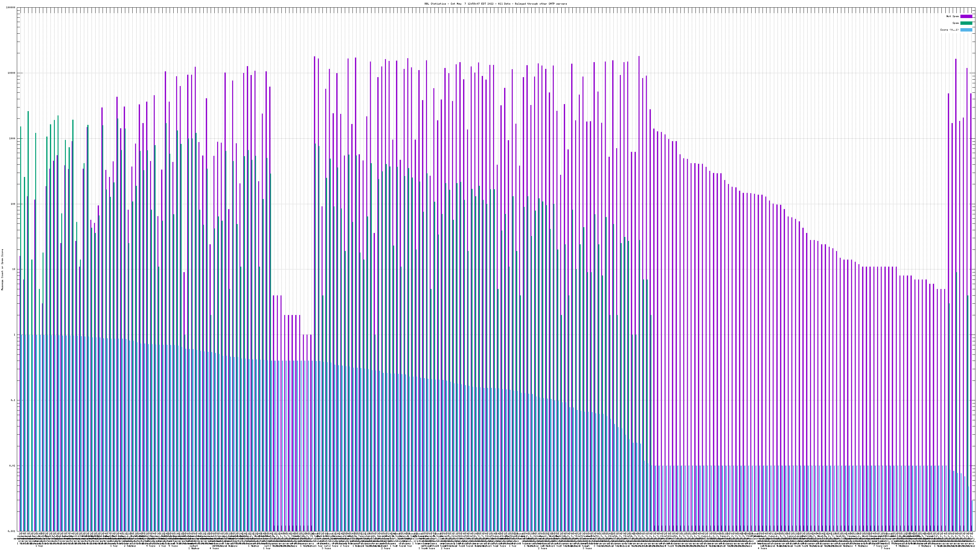Click the 100000 y-axis tick label
980x551 pixels.
(11, 8)
